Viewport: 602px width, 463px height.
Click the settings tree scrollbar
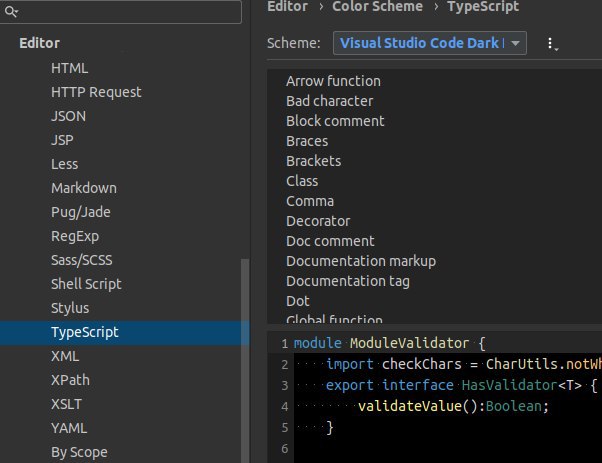[x=245, y=360]
